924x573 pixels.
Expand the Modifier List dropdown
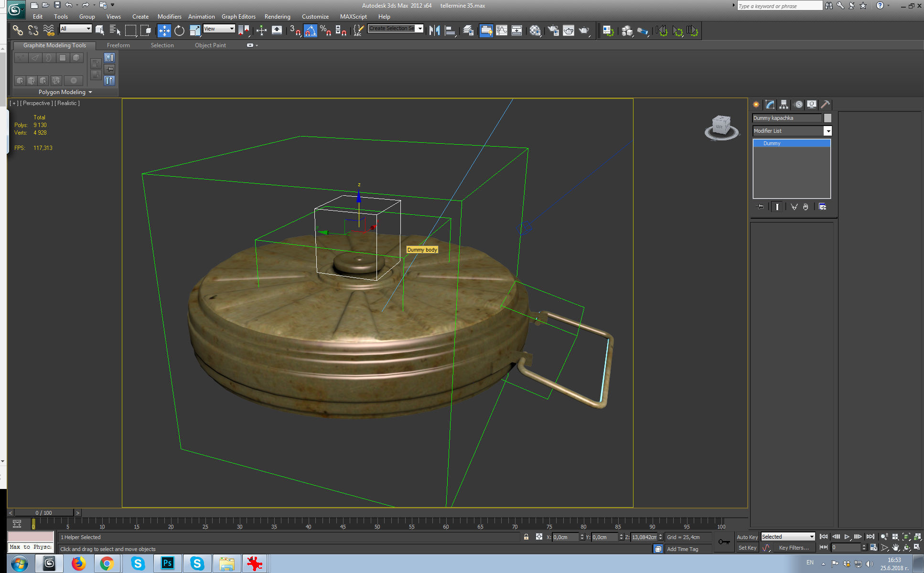tap(827, 131)
